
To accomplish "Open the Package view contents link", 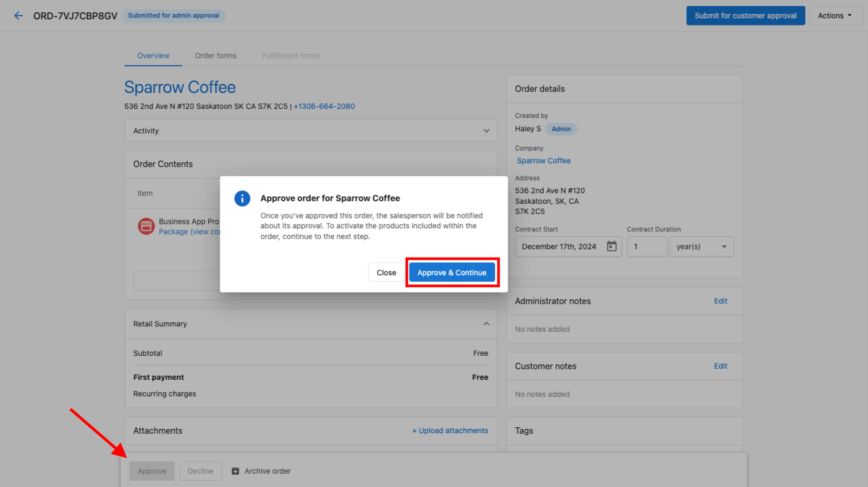I will pyautogui.click(x=189, y=231).
